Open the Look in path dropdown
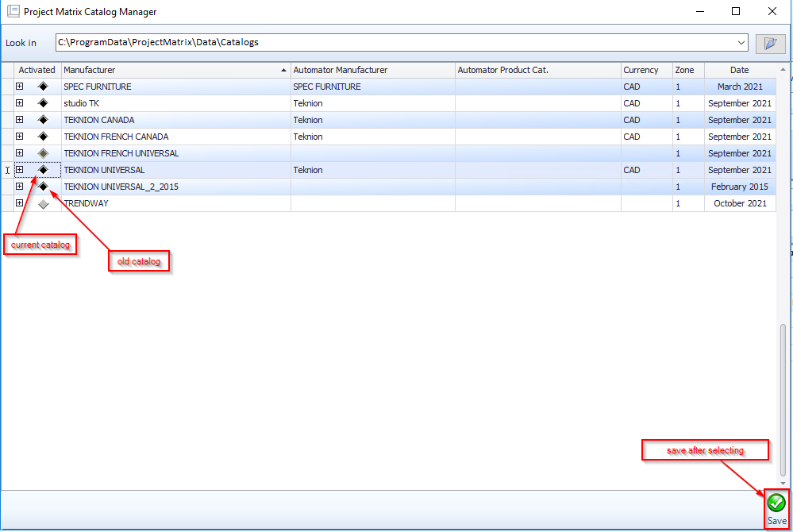 [741, 43]
